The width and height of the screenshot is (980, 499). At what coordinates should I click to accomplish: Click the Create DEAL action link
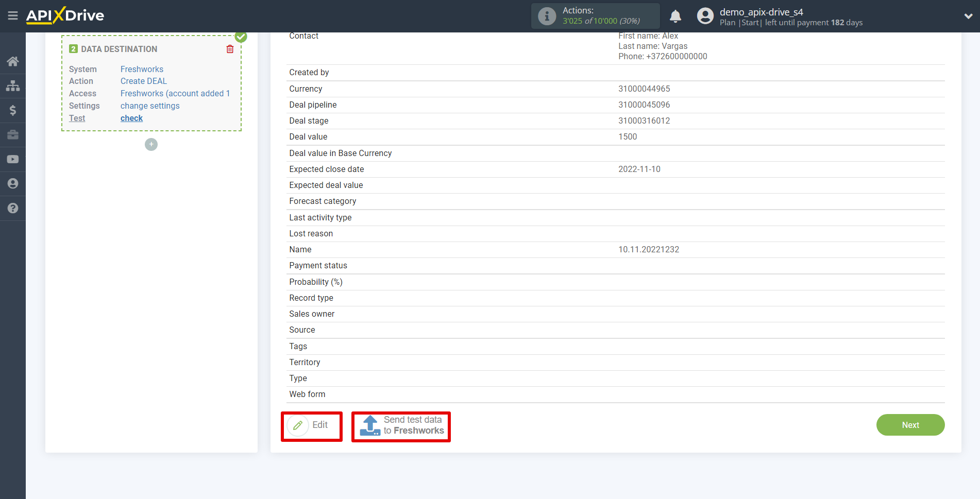point(144,81)
